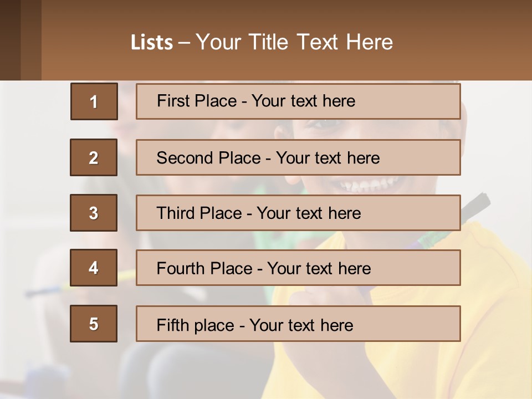
Task: Click the Second Place text bar
Action: [x=298, y=158]
